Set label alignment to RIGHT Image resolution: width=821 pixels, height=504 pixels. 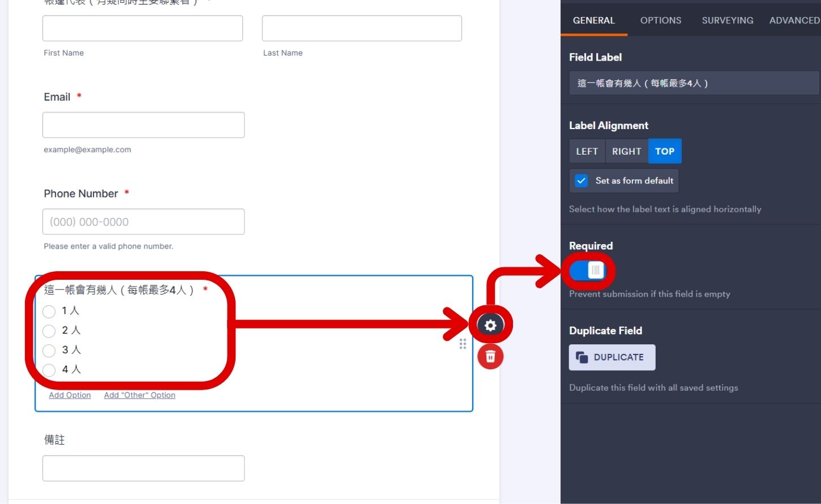coord(626,151)
